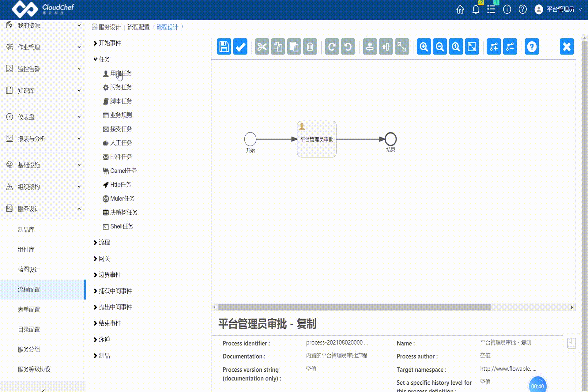This screenshot has width=588, height=392.
Task: Click the 流程配置 breadcrumb link
Action: pyautogui.click(x=138, y=27)
